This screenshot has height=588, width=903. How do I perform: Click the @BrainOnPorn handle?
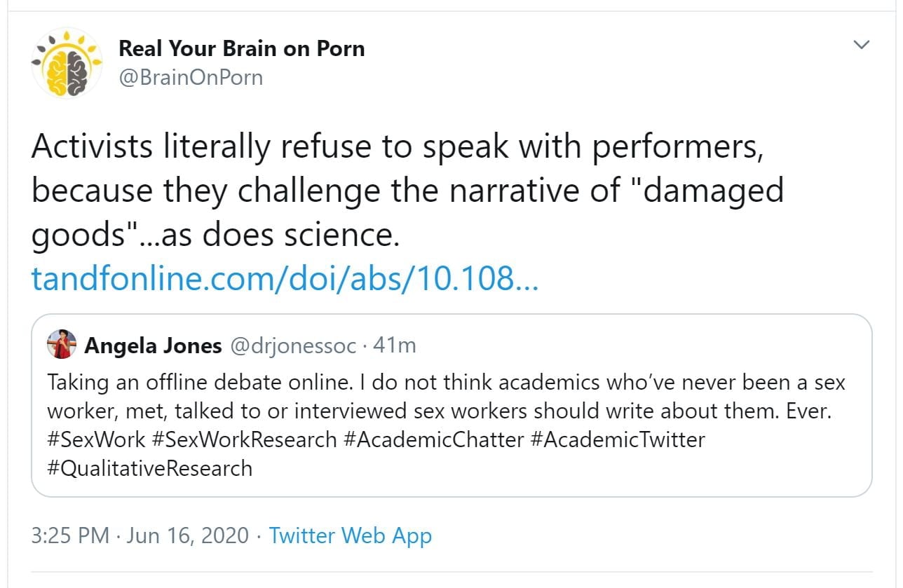tap(191, 76)
